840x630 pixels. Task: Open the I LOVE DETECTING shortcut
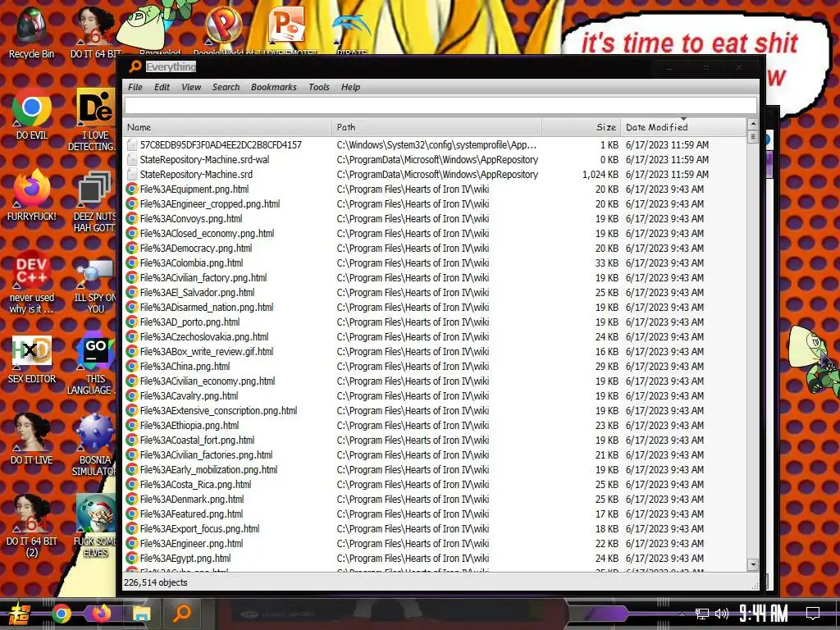click(94, 120)
